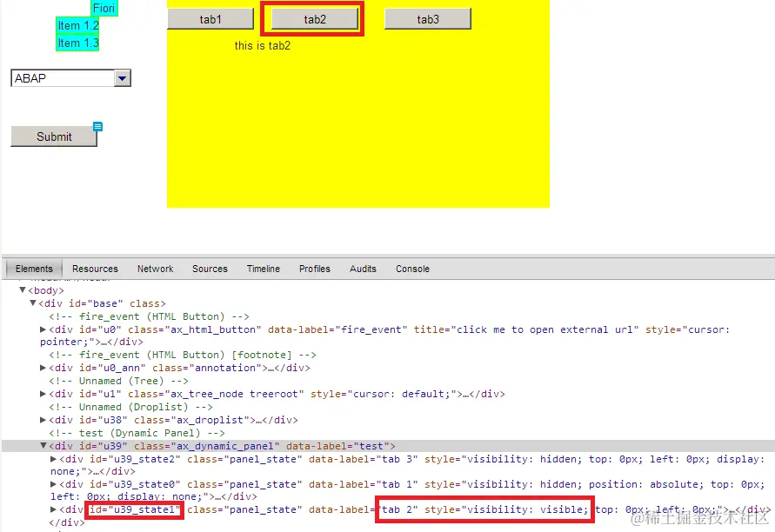
Task: Open the Network tab
Action: (x=155, y=269)
